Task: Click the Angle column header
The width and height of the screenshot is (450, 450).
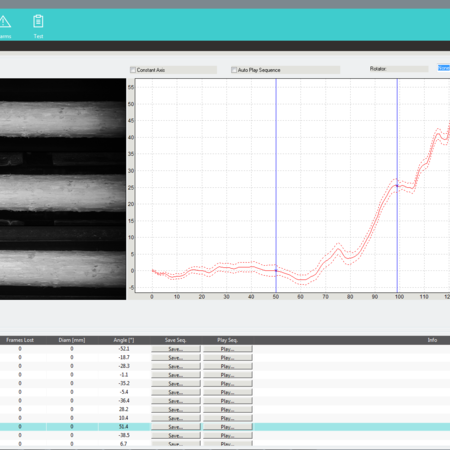Action: pos(124,340)
